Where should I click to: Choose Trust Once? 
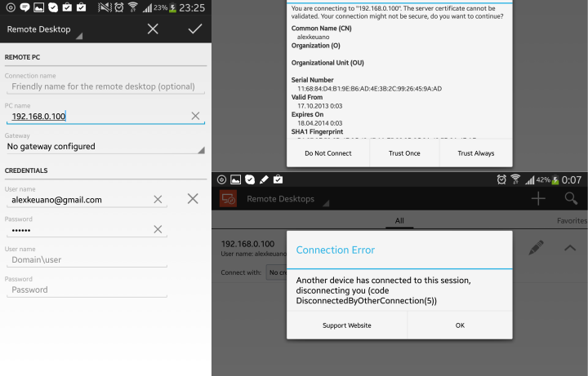pos(404,153)
